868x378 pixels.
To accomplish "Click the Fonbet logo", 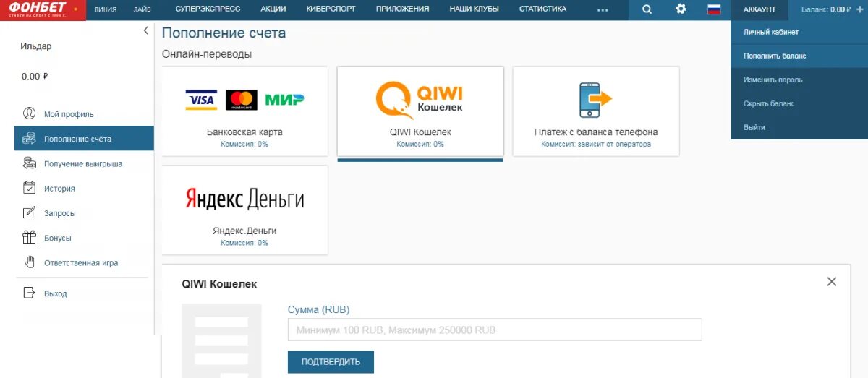I will (x=43, y=9).
